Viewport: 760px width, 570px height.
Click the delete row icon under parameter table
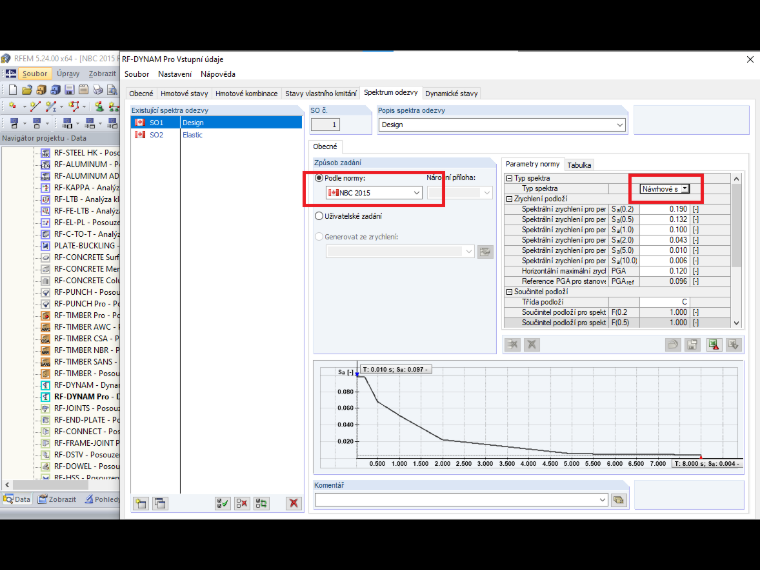pyautogui.click(x=532, y=345)
